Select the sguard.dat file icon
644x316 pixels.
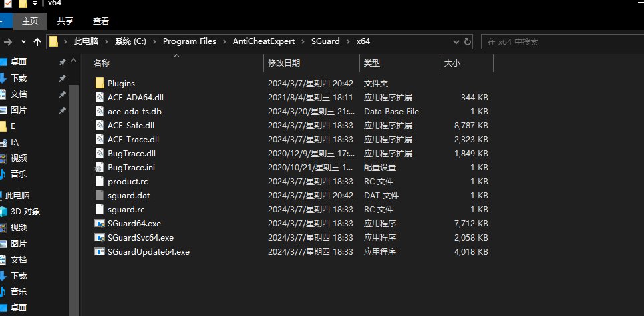[x=100, y=195]
